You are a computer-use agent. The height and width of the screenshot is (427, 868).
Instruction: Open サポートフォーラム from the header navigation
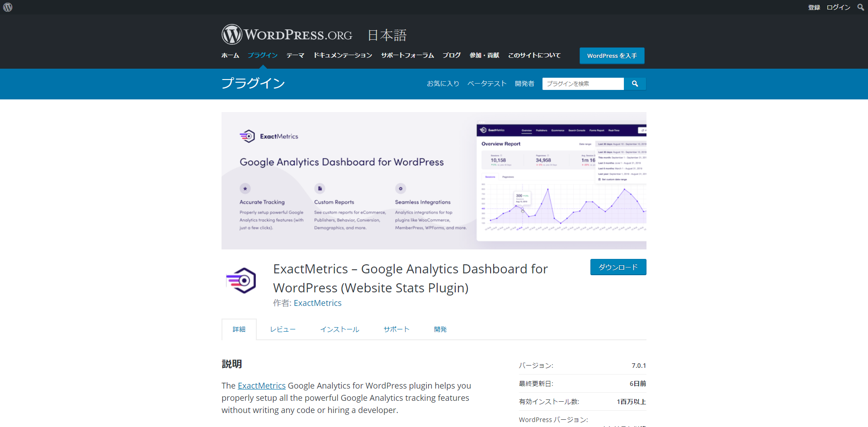coord(407,55)
